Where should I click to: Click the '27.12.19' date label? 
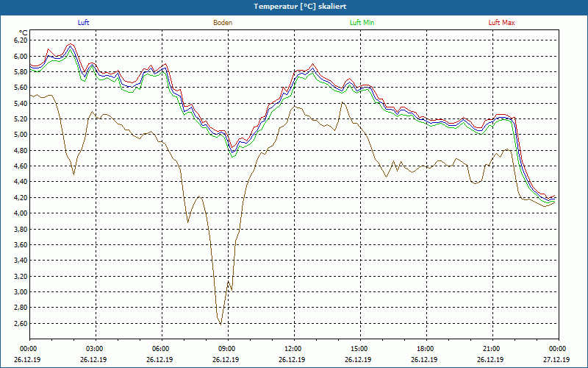556,360
